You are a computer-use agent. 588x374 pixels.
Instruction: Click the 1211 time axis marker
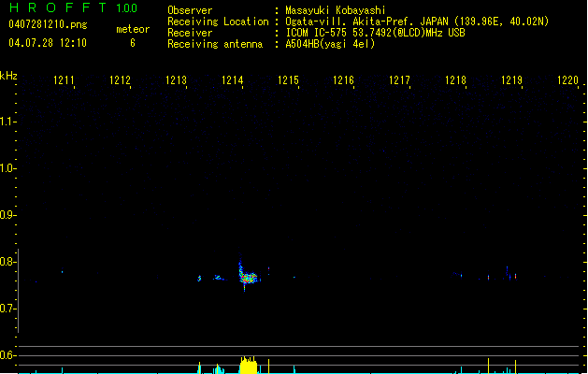click(64, 80)
